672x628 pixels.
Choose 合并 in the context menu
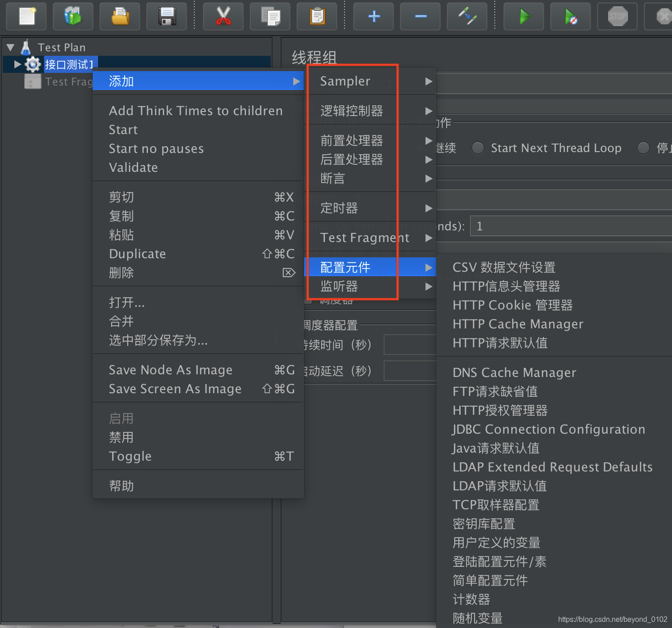coord(198,322)
